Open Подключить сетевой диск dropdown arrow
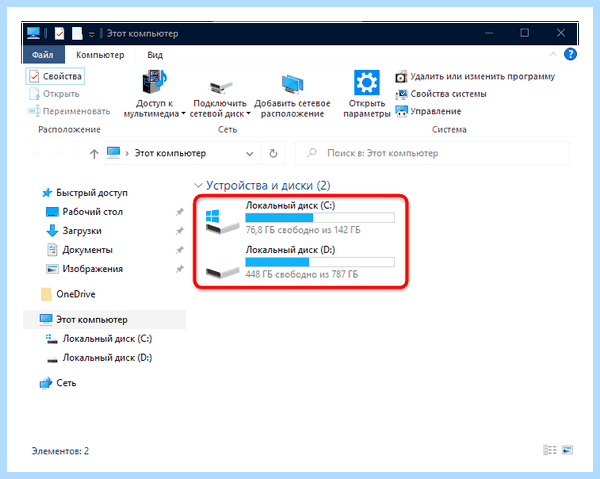 point(248,114)
